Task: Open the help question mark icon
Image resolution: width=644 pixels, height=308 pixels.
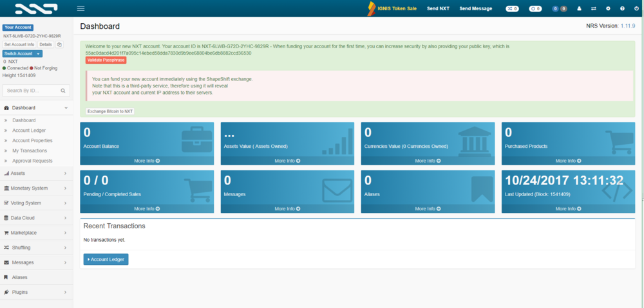Action: [622, 8]
